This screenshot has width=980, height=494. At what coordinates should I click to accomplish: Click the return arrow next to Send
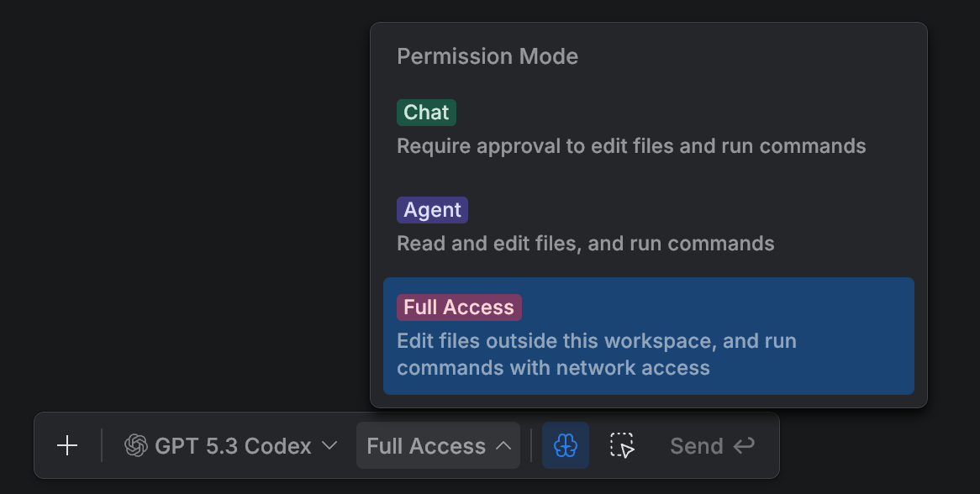(x=743, y=446)
